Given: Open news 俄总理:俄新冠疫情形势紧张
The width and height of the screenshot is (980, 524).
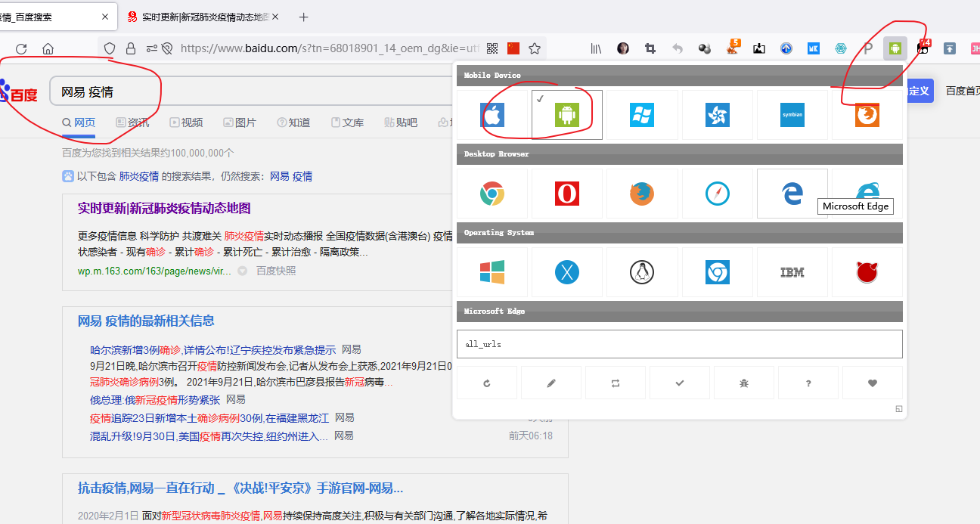Looking at the screenshot, I should tap(155, 399).
